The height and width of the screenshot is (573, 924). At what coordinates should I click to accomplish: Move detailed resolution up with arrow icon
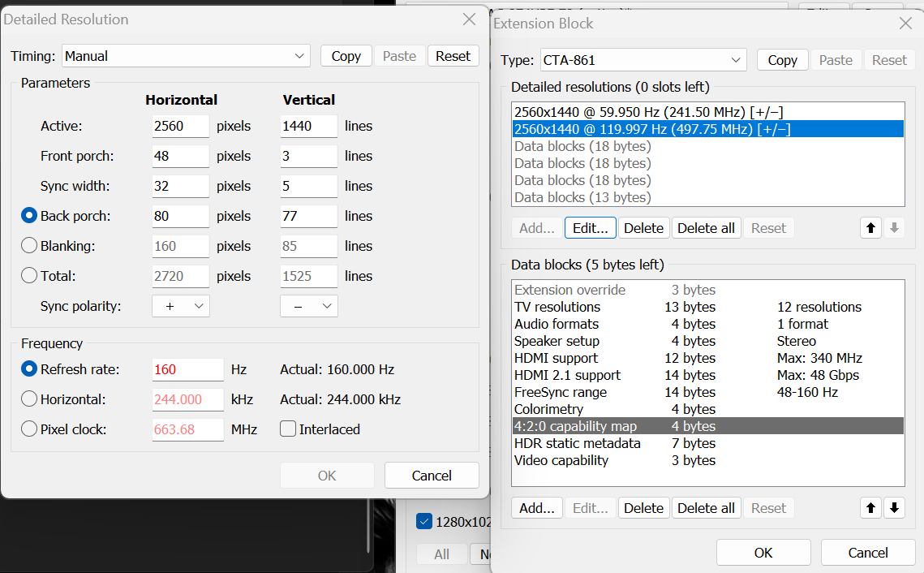click(x=870, y=228)
